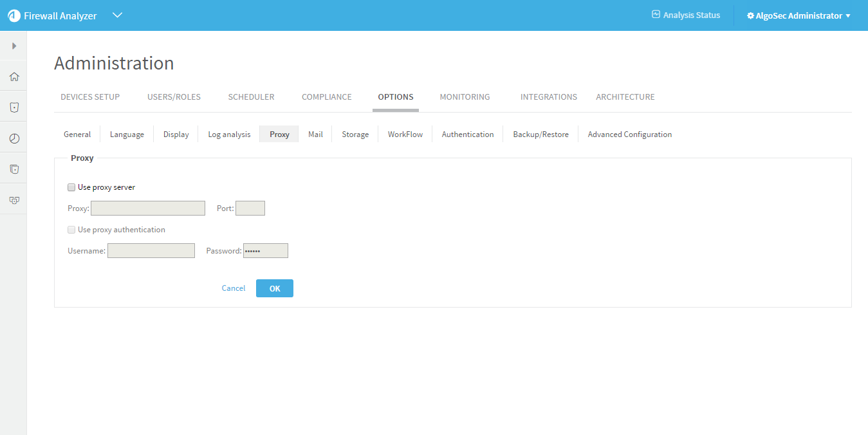Toggle the Use proxy authentication checkbox
The image size is (868, 435).
(71, 230)
